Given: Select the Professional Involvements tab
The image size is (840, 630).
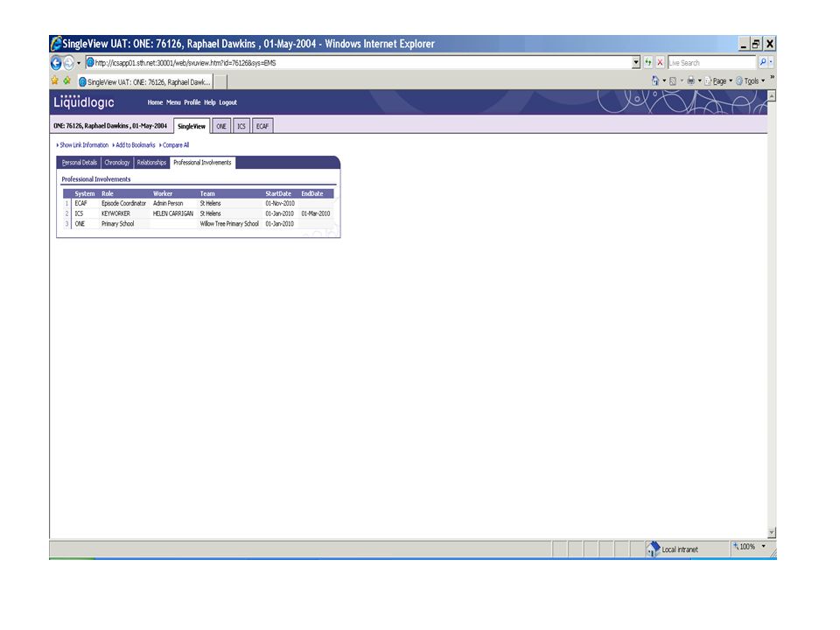Looking at the screenshot, I should coord(202,163).
